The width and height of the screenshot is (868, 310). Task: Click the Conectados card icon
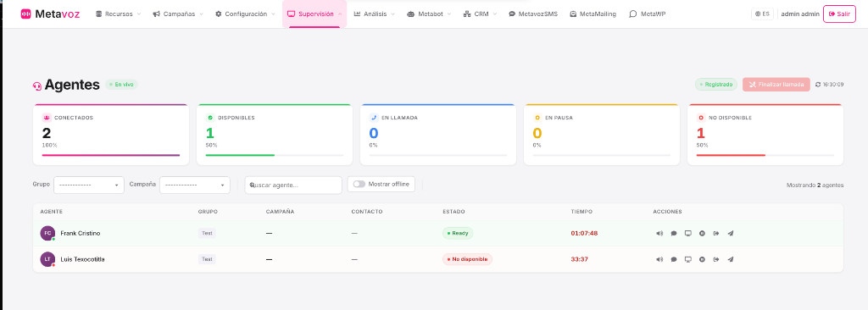tap(47, 118)
